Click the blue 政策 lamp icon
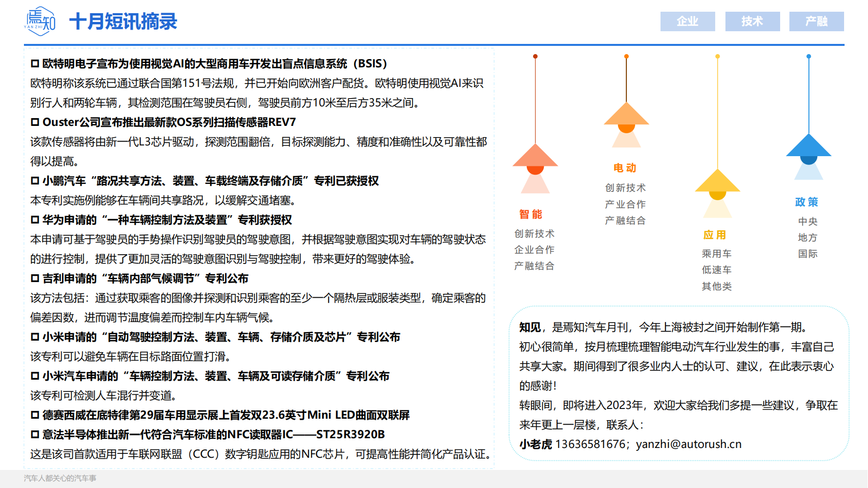Image resolution: width=868 pixels, height=488 pixels. [808, 156]
